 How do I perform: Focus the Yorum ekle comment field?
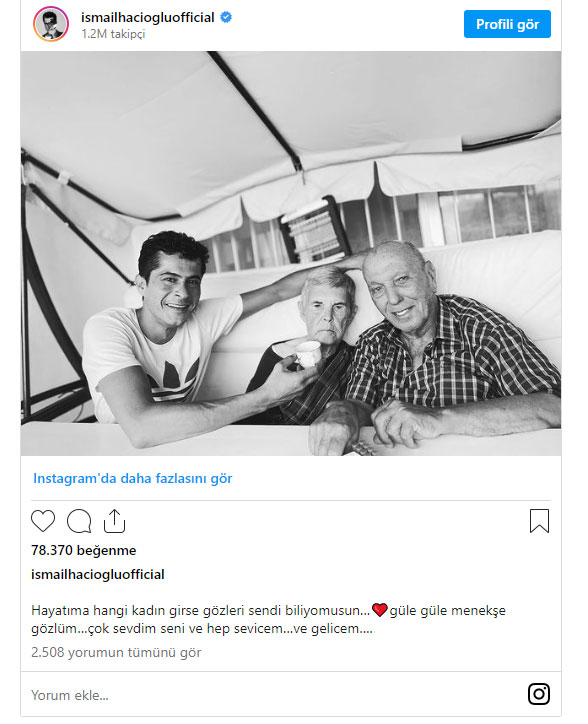[277, 695]
